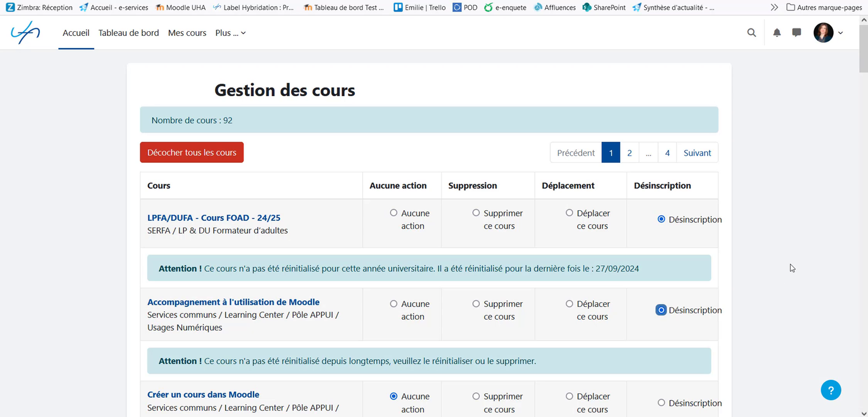Click the blue help question mark bubble
Image resolution: width=868 pixels, height=417 pixels.
[831, 390]
